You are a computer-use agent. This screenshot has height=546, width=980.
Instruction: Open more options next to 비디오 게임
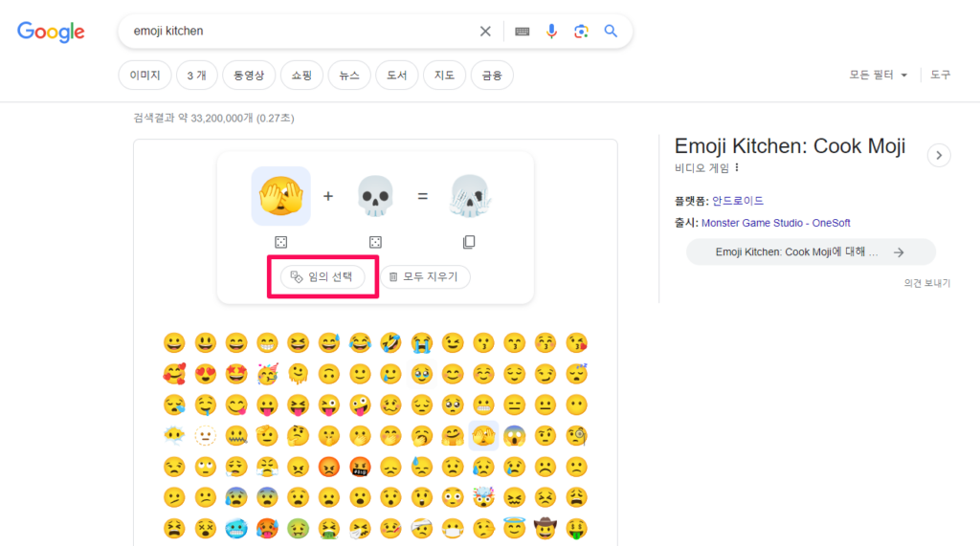coord(737,167)
